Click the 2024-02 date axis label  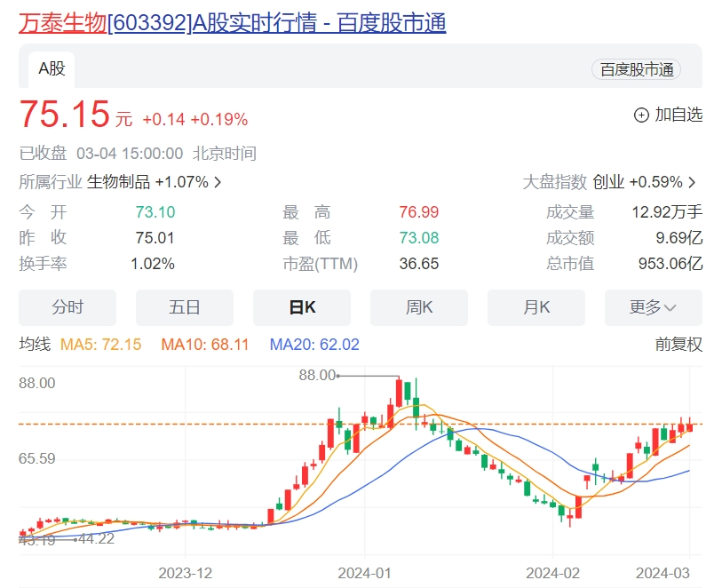tap(552, 573)
